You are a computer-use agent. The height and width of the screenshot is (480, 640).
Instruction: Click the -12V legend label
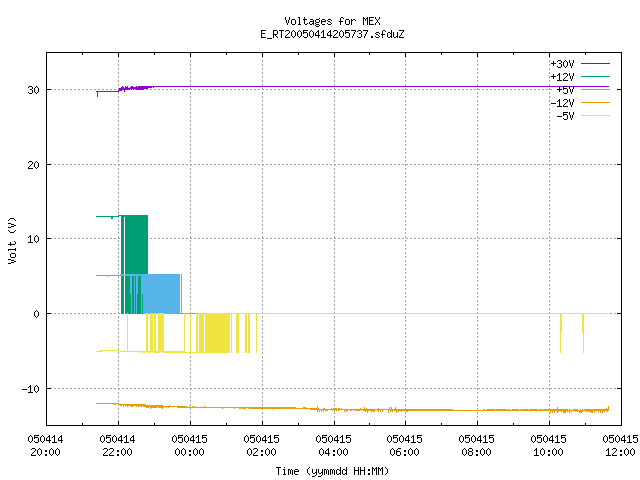[x=562, y=103]
